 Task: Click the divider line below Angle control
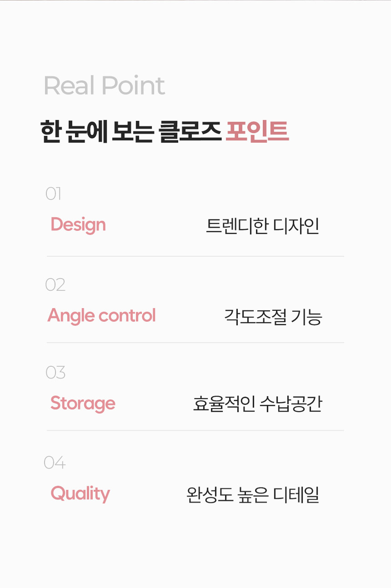point(195,343)
